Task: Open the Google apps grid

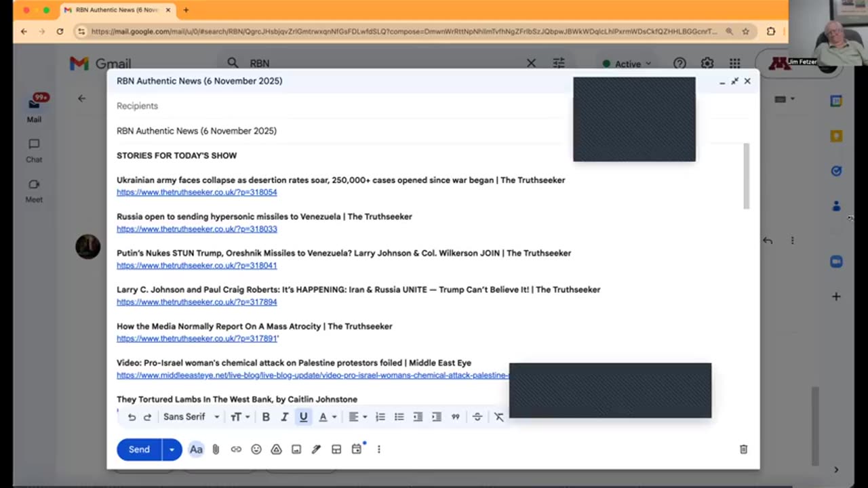Action: point(735,64)
